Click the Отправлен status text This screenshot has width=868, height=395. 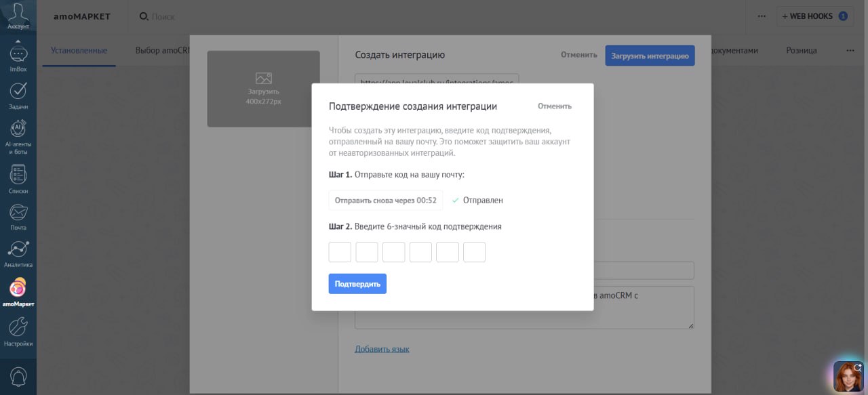coord(483,201)
